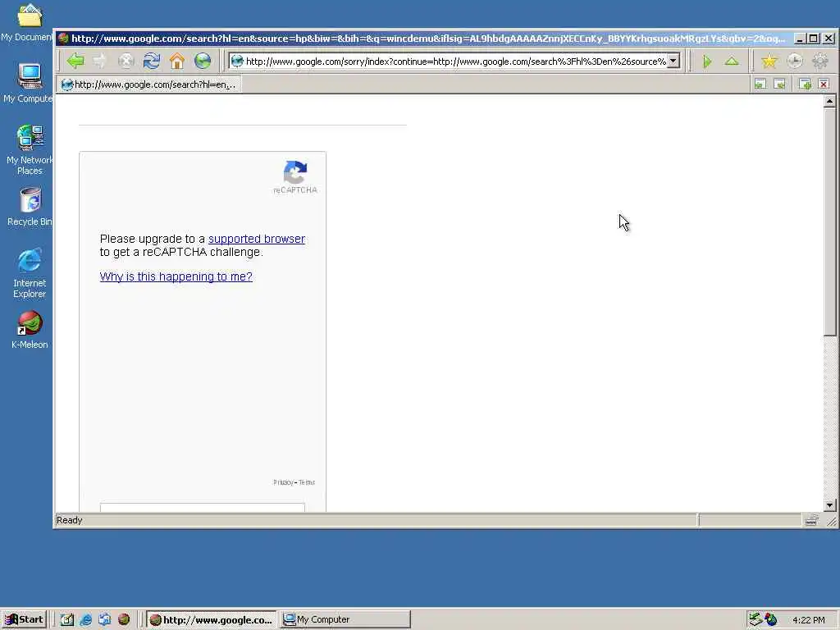840x630 pixels.
Task: Open preferences gear icon
Action: point(820,61)
